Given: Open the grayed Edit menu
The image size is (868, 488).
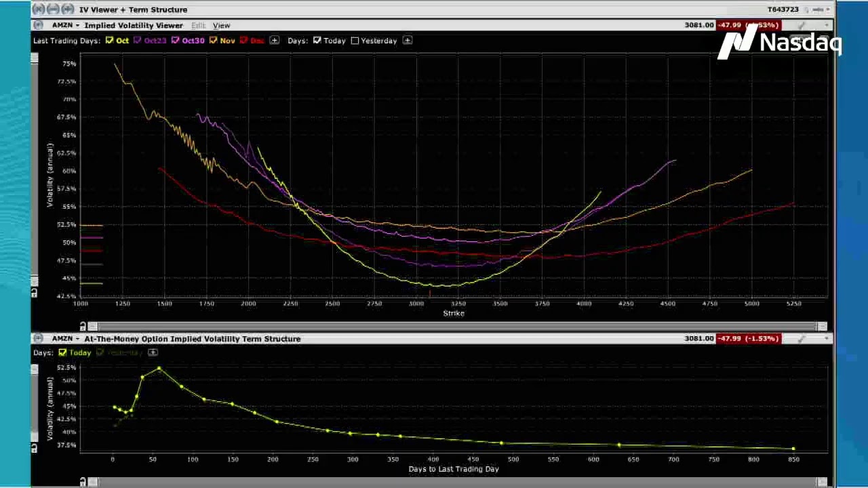Looking at the screenshot, I should click(x=198, y=26).
